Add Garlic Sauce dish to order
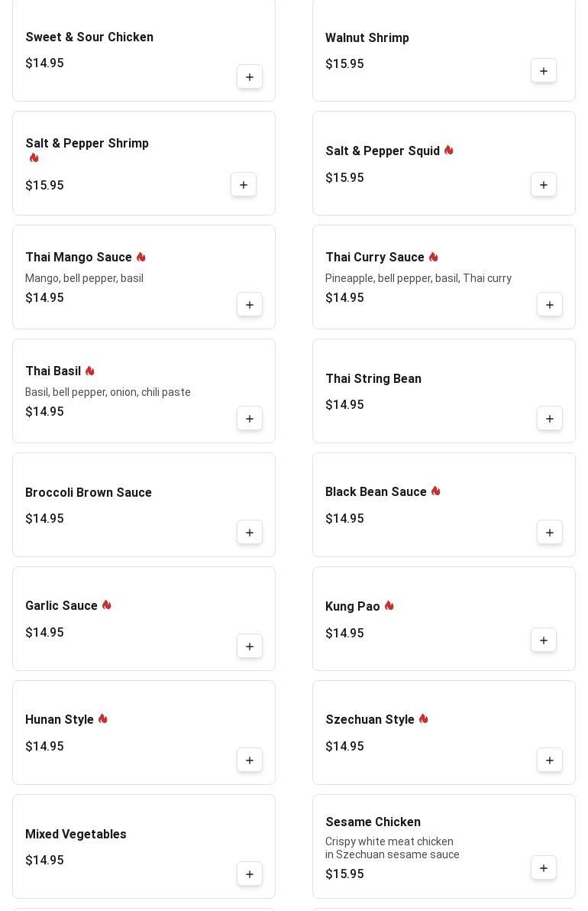The image size is (588, 911). click(250, 647)
